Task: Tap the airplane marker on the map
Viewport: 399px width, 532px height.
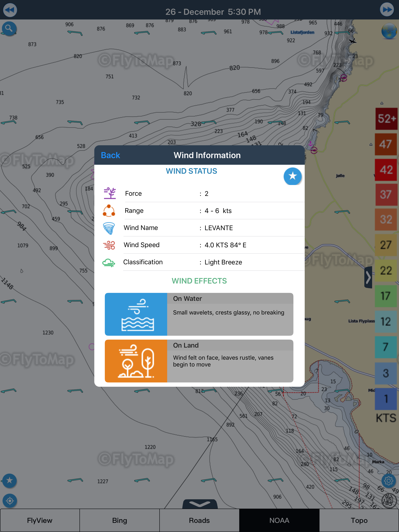Action: pyautogui.click(x=353, y=41)
